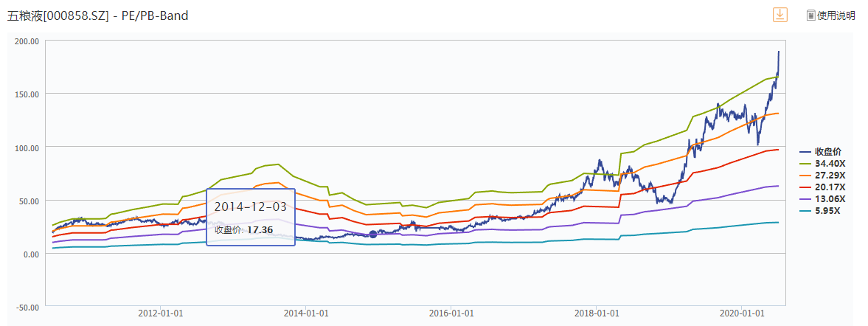
Task: Click the 2016-01-01 x-axis label
Action: pyautogui.click(x=451, y=313)
